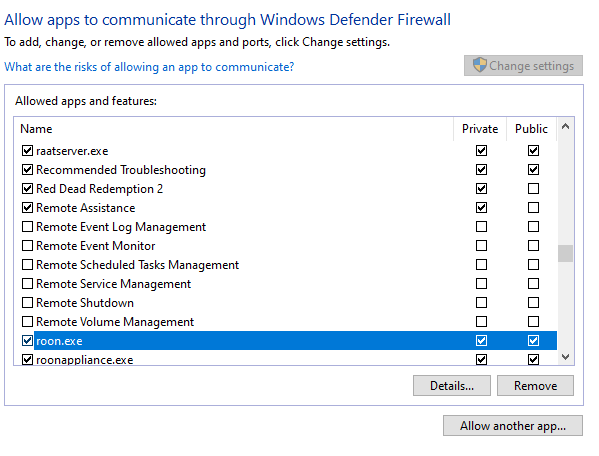Uncheck the raatserver.exe name checkbox
This screenshot has width=599, height=456.
27,150
